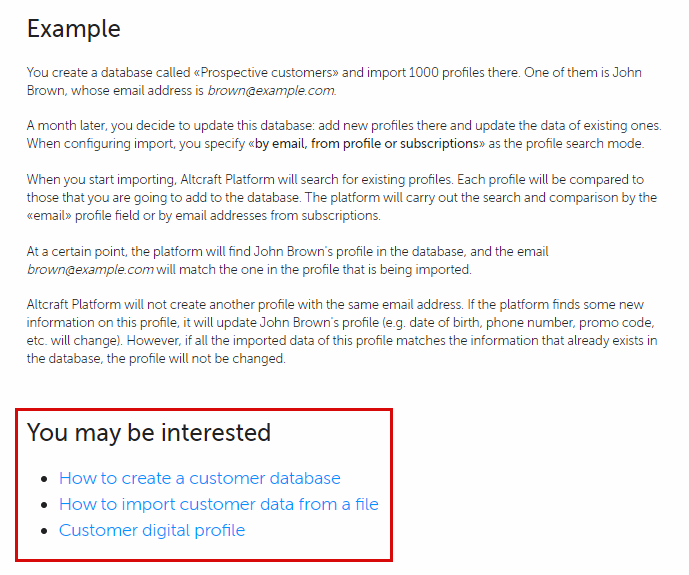This screenshot has width=689, height=575.
Task: Follow the Customer digital profile link
Action: pos(152,530)
